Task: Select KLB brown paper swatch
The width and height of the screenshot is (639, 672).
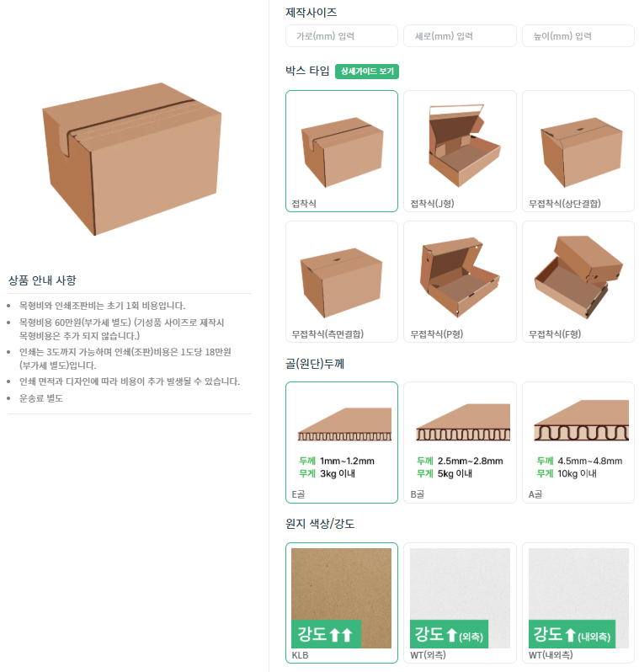Action: click(x=342, y=603)
